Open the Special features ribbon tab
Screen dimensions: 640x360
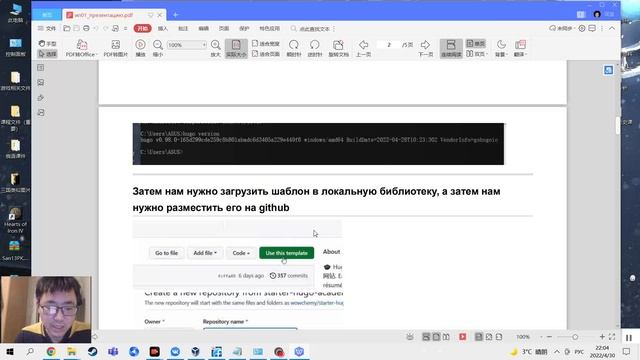[x=270, y=29]
